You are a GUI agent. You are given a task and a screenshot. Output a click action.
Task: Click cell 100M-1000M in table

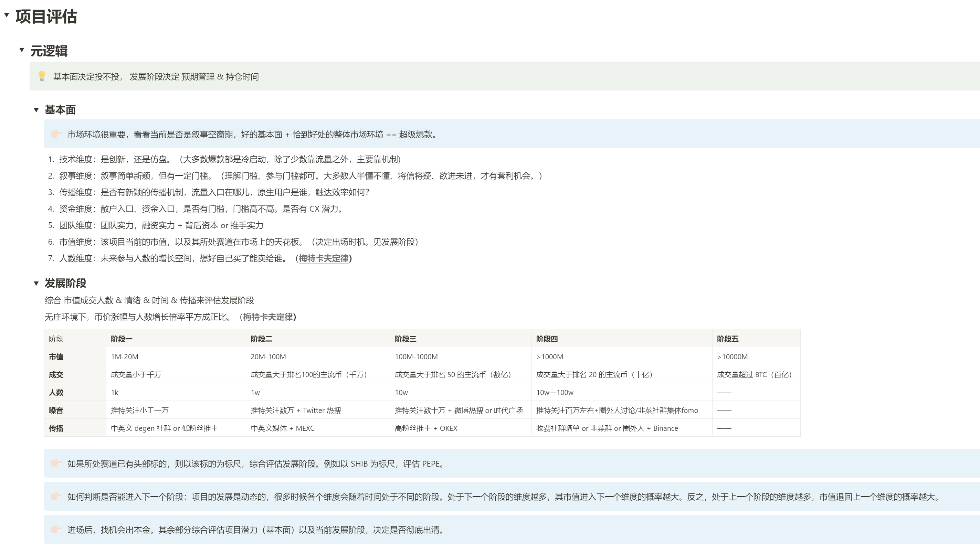coord(461,356)
